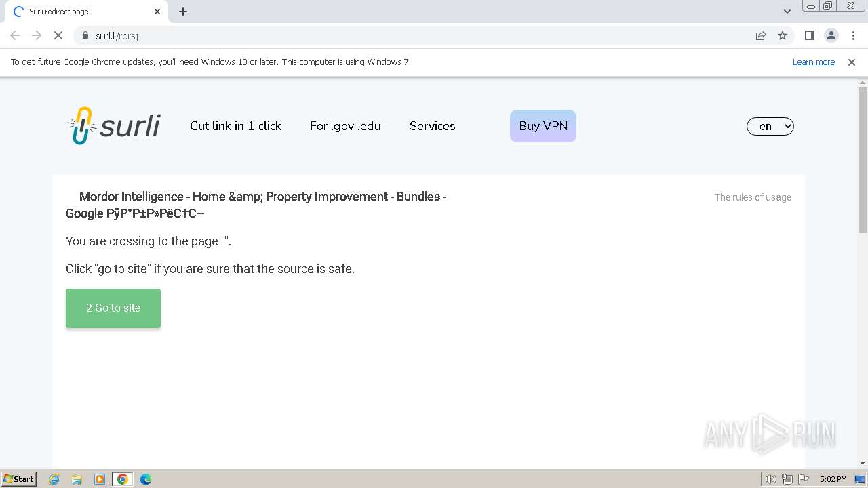Open the Services menu item
Screen dimensions: 868x488
tap(432, 126)
